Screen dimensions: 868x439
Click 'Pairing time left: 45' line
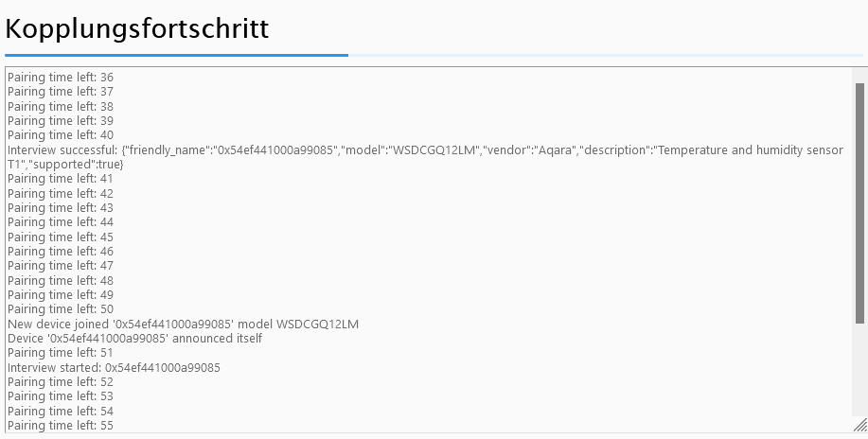pos(61,237)
